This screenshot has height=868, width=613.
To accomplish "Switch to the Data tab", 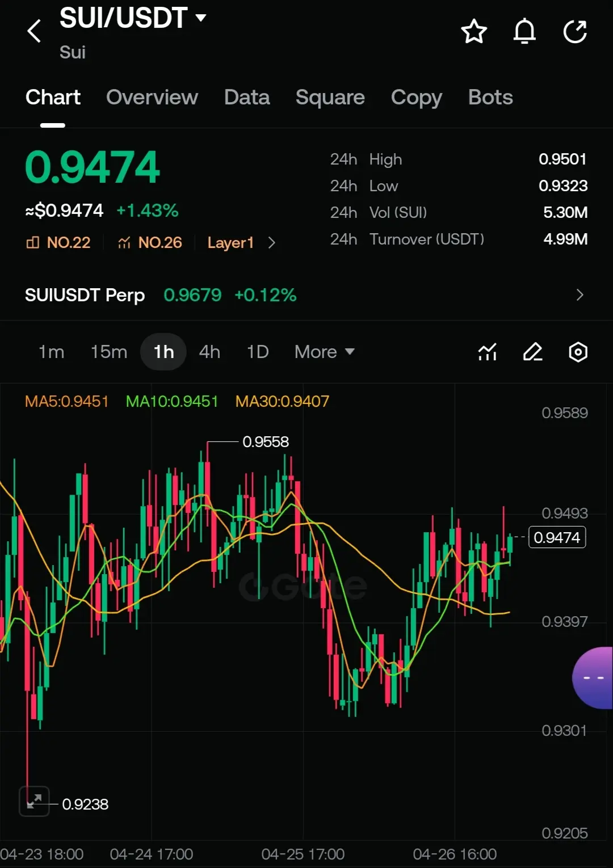I will [247, 98].
